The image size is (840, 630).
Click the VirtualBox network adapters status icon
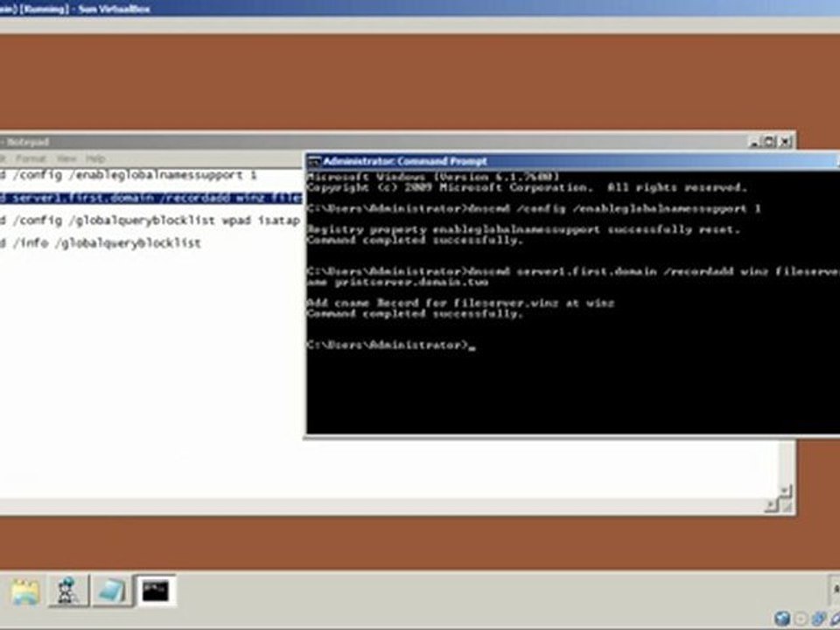[x=819, y=619]
